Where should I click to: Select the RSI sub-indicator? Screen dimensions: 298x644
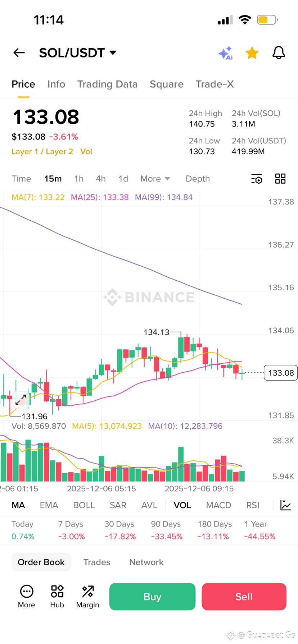[x=253, y=505]
